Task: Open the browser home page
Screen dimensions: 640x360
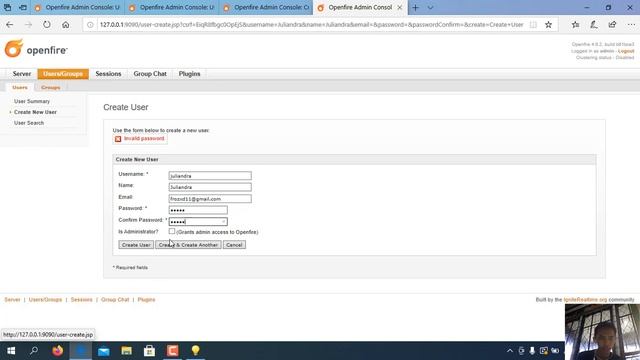Action: click(x=66, y=24)
